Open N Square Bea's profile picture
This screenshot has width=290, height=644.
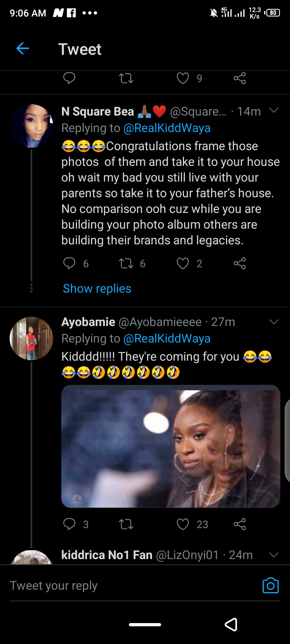coord(31,126)
